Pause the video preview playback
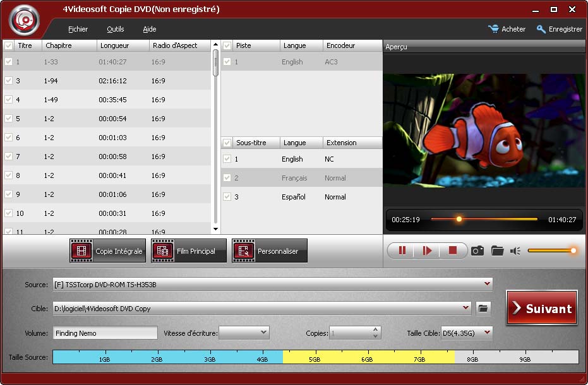The image size is (588, 385). [x=402, y=251]
